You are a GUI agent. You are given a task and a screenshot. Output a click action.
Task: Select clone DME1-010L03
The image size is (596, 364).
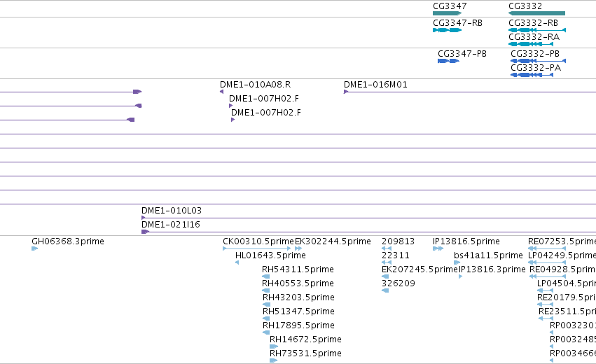172,211
